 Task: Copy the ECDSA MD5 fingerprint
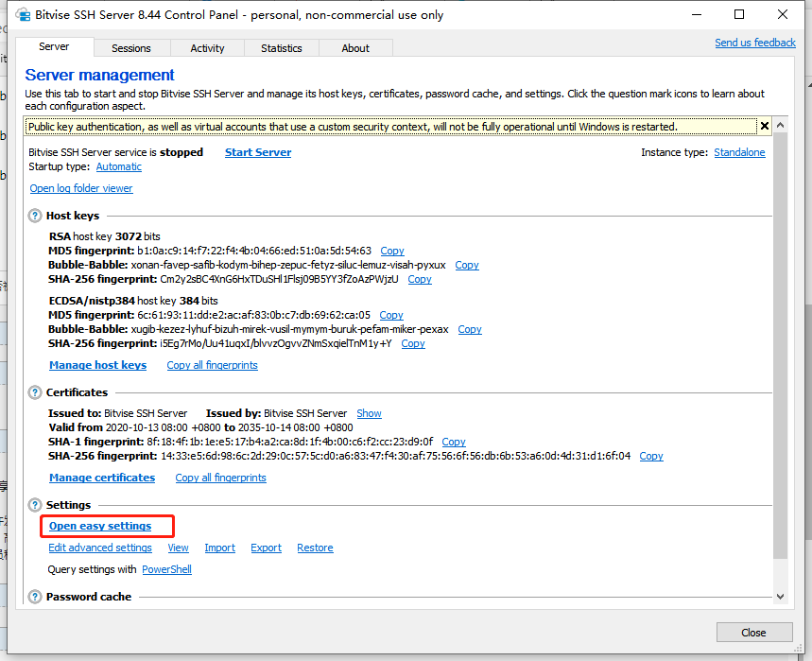[391, 315]
